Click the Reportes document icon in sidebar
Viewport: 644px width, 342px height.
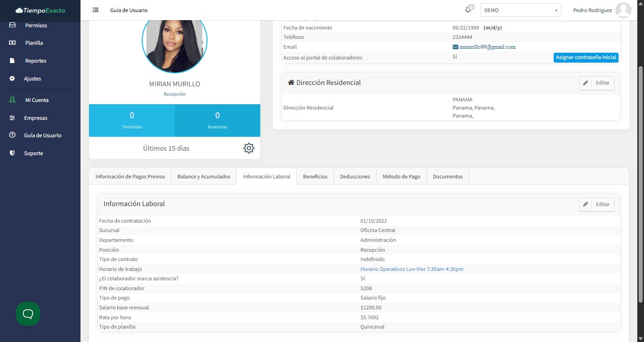(13, 61)
